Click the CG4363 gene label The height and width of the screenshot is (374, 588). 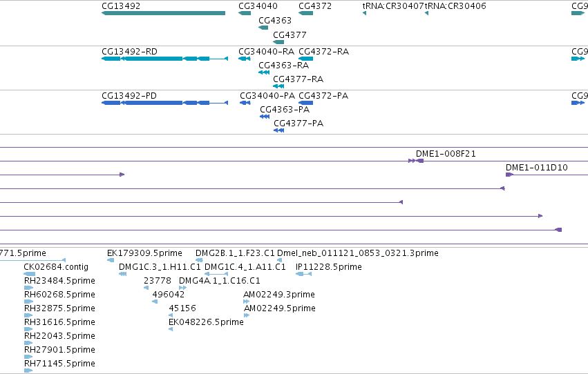pos(275,20)
